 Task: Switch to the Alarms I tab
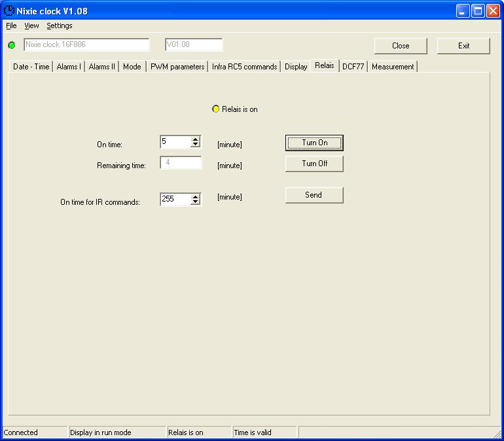coord(69,67)
